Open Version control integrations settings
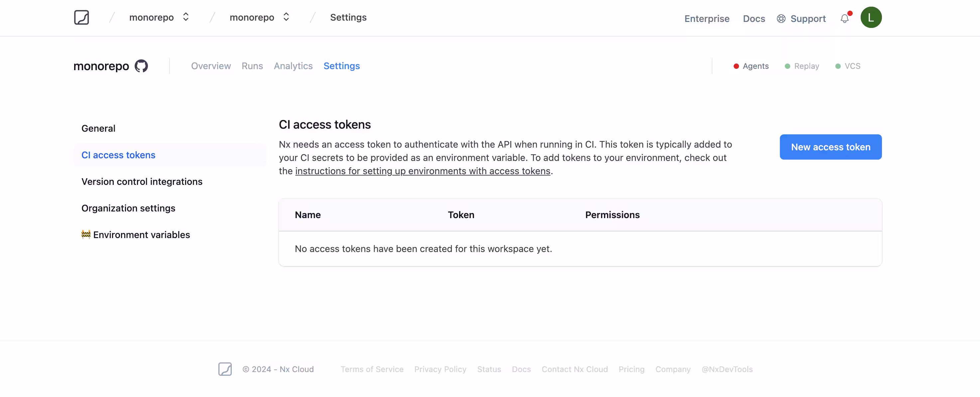The height and width of the screenshot is (397, 980). click(x=170, y=182)
